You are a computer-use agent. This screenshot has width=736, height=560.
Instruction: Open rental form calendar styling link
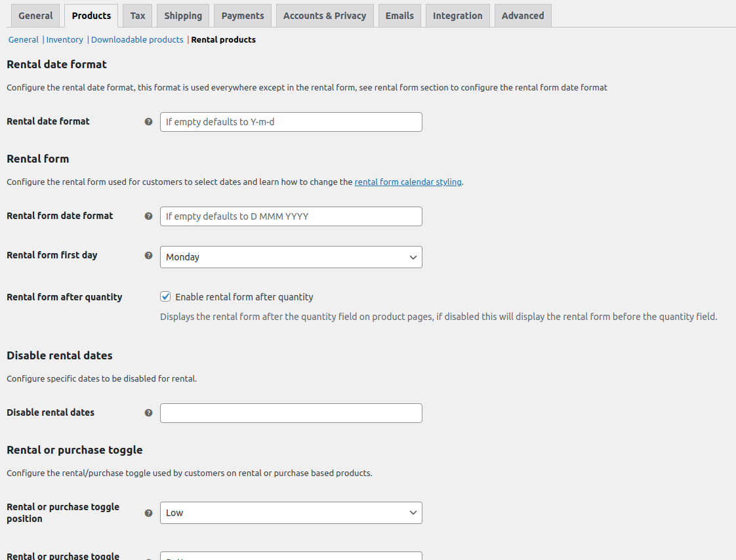408,182
